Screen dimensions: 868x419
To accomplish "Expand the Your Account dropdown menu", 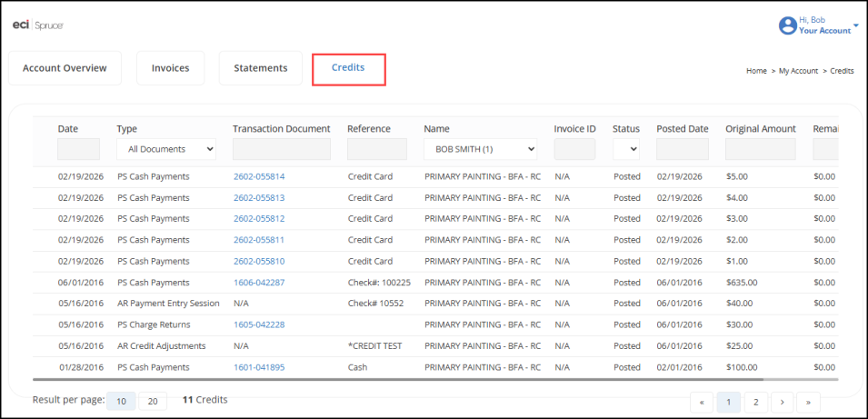I will [x=855, y=25].
